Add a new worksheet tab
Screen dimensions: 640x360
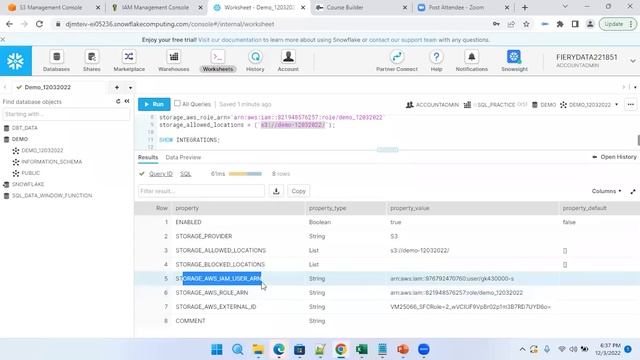117,87
